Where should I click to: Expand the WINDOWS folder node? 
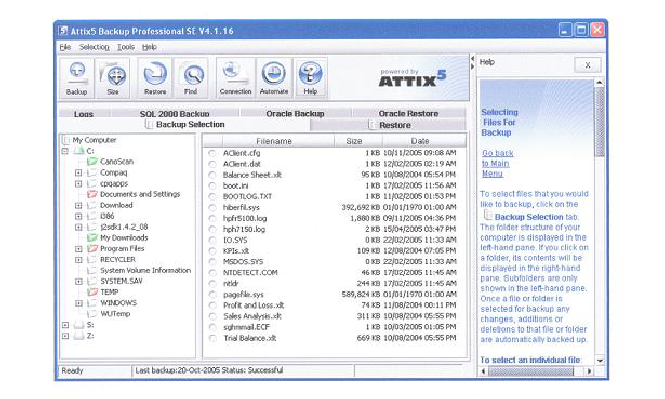click(x=78, y=303)
